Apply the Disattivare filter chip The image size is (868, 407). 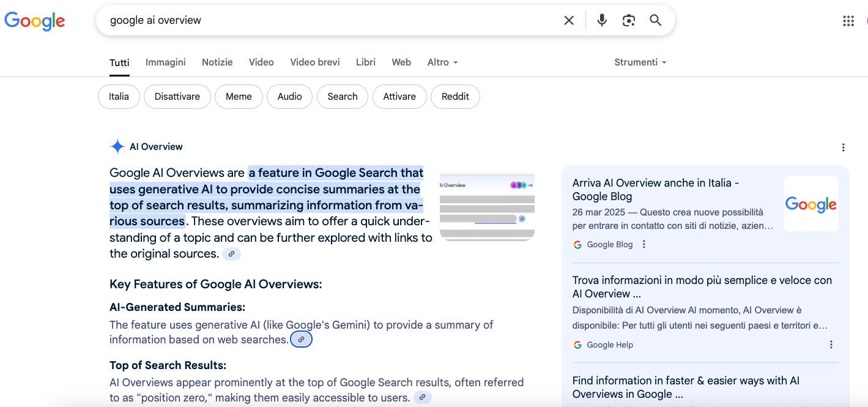177,97
